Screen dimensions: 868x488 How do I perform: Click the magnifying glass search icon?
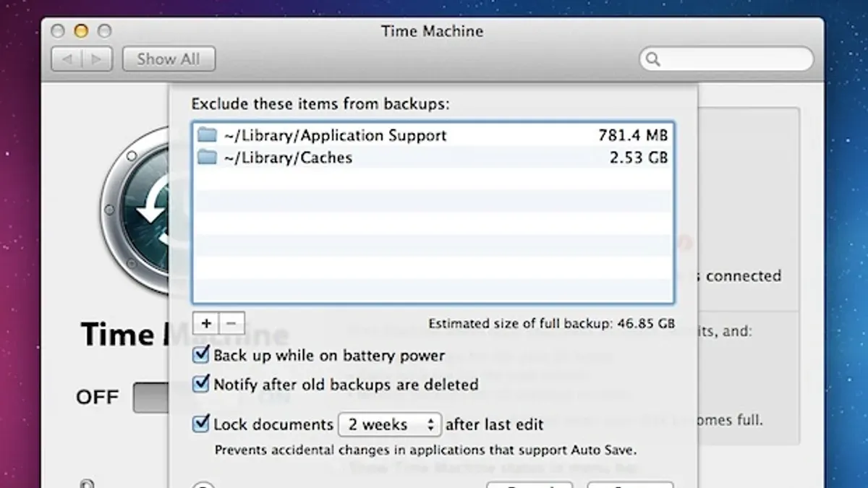(x=652, y=59)
